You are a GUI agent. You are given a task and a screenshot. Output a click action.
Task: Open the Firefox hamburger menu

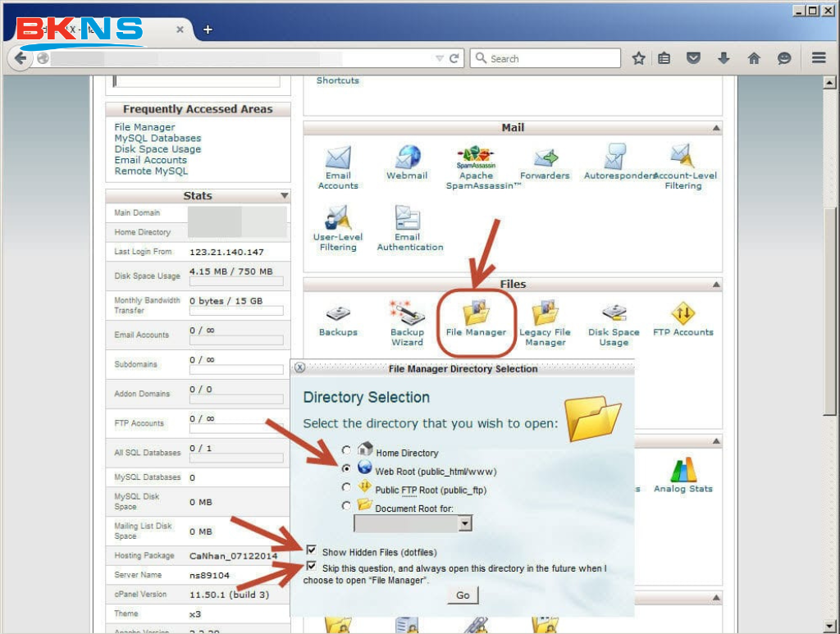pos(818,58)
